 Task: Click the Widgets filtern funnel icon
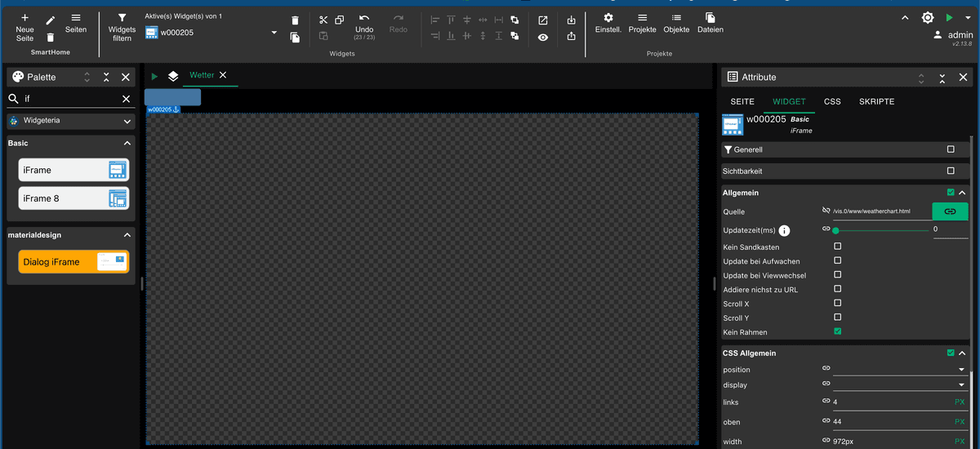[x=122, y=17]
